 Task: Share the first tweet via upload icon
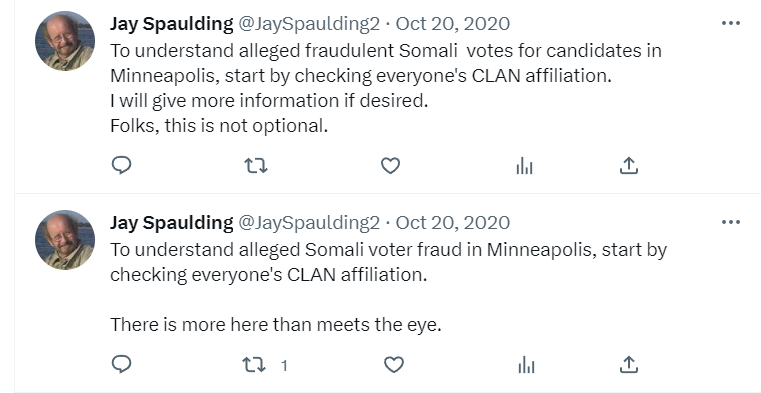point(629,165)
